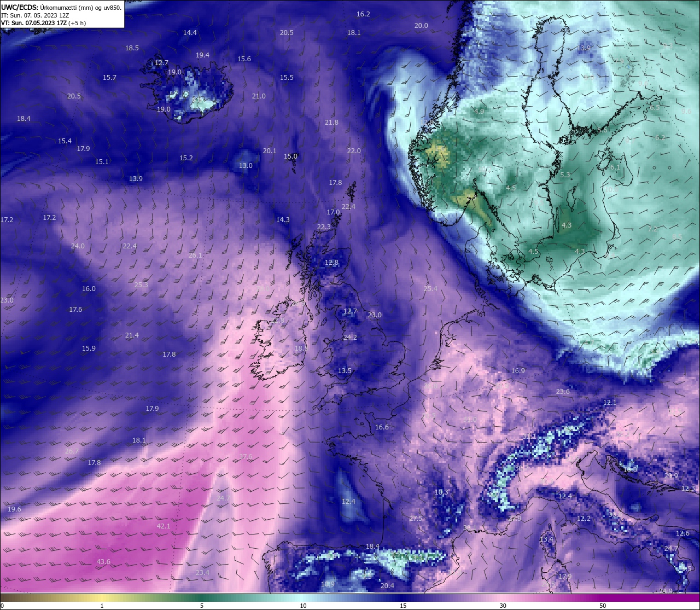Click the value 23.6 over central Europe
Image resolution: width=700 pixels, height=610 pixels.
coord(563,392)
